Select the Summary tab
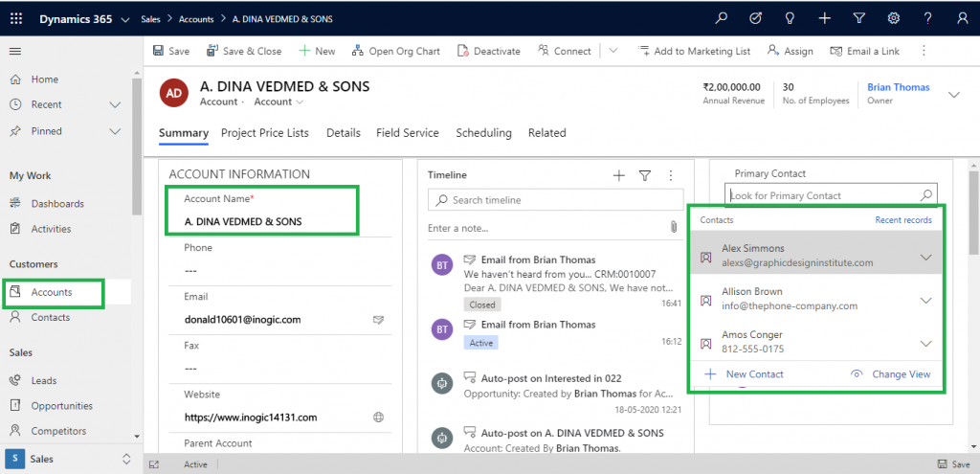980x474 pixels. [183, 133]
